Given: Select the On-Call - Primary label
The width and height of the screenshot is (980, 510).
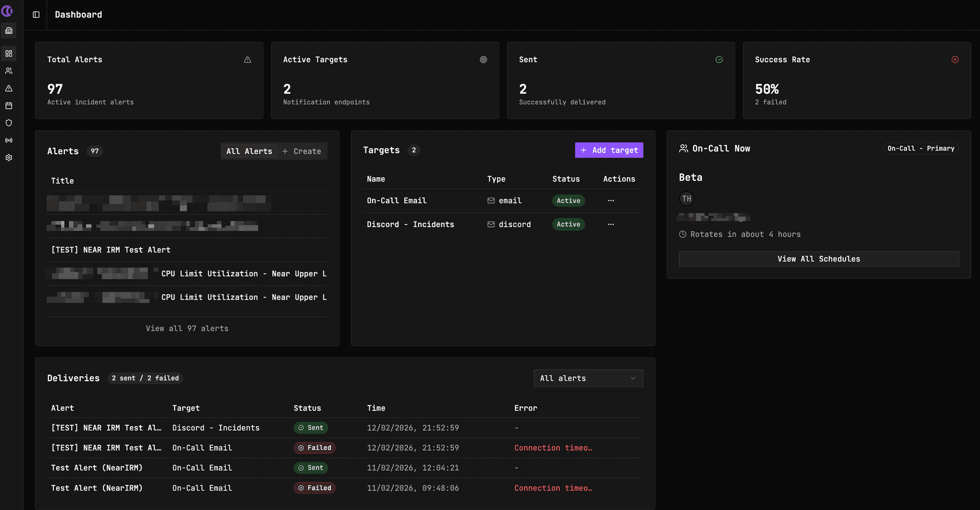Looking at the screenshot, I should pyautogui.click(x=921, y=149).
